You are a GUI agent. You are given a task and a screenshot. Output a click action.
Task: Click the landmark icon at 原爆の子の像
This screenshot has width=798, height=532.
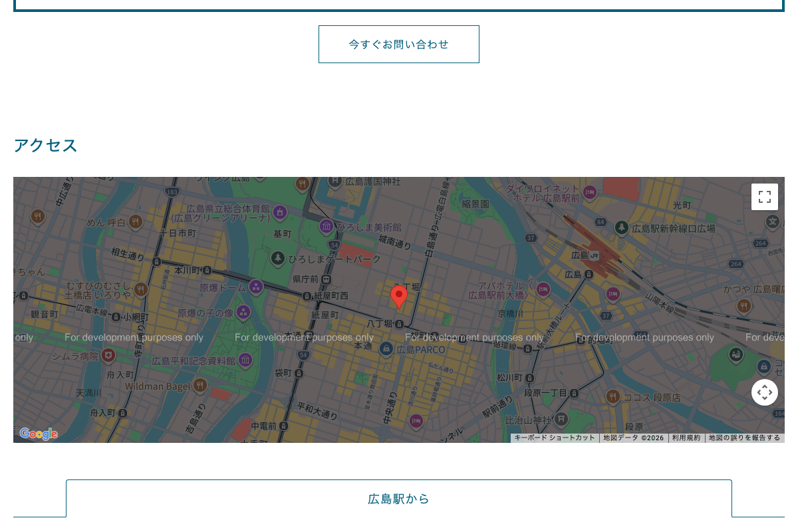tap(243, 313)
